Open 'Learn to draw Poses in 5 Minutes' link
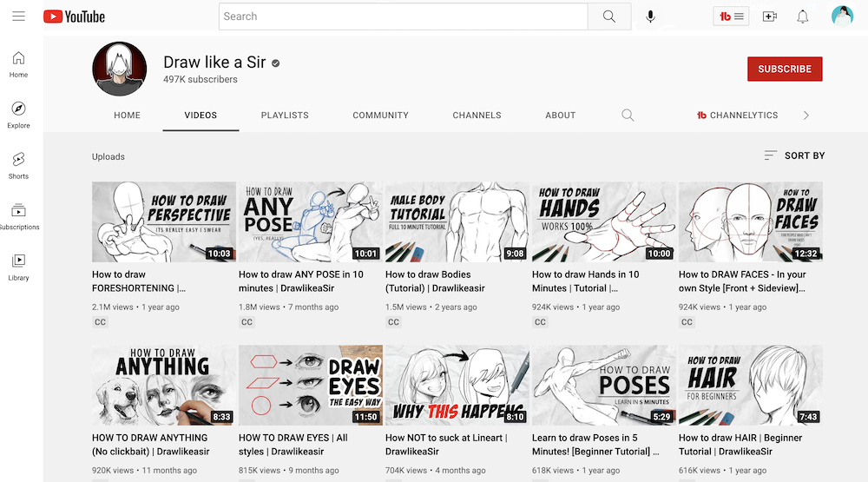Image resolution: width=868 pixels, height=482 pixels. tap(595, 445)
